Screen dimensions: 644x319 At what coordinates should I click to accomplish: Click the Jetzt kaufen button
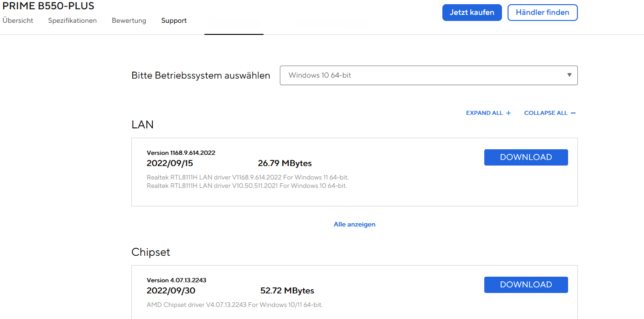(472, 13)
